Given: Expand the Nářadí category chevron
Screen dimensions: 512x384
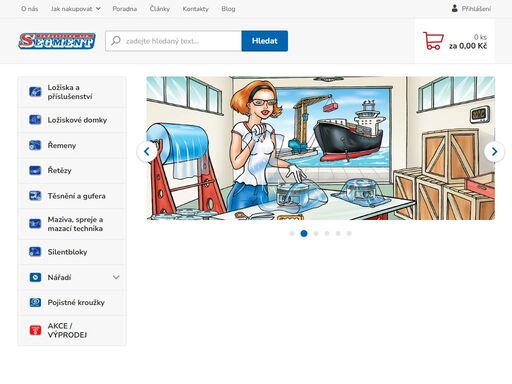Looking at the screenshot, I should point(116,277).
